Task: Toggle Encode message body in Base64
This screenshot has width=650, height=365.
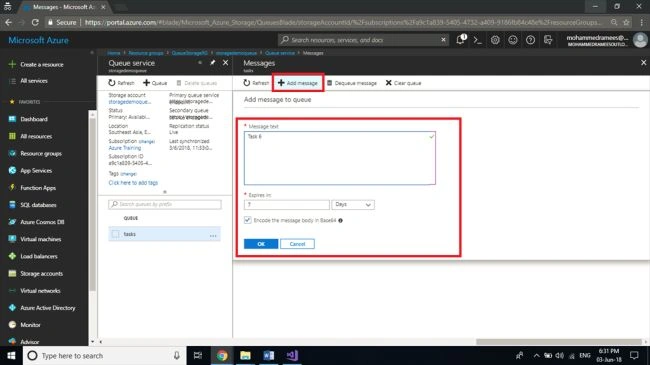Action: click(247, 220)
